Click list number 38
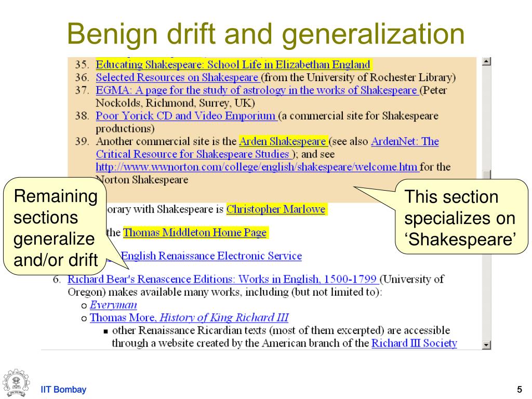Screen dimensions: 532x399 (x=82, y=116)
